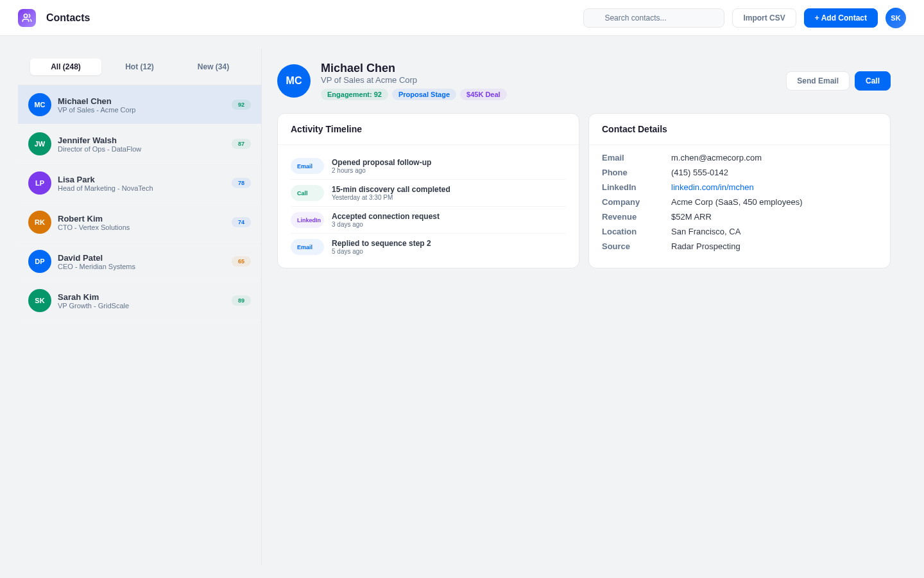Screen dimensions: 924x578
Task: Click the Activity Timeline heading
Action: point(326,129)
